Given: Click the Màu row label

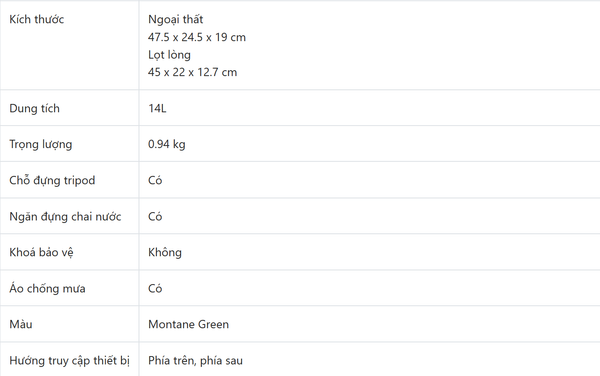Looking at the screenshot, I should (x=21, y=324).
